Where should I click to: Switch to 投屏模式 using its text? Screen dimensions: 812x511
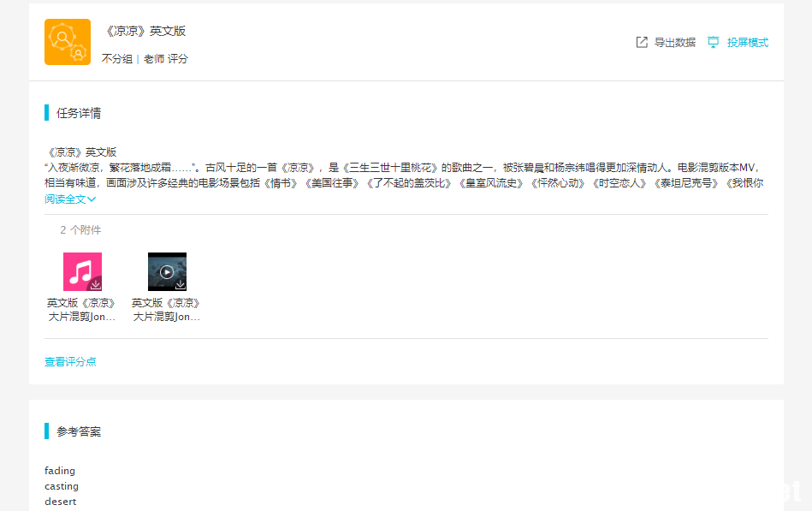click(747, 43)
